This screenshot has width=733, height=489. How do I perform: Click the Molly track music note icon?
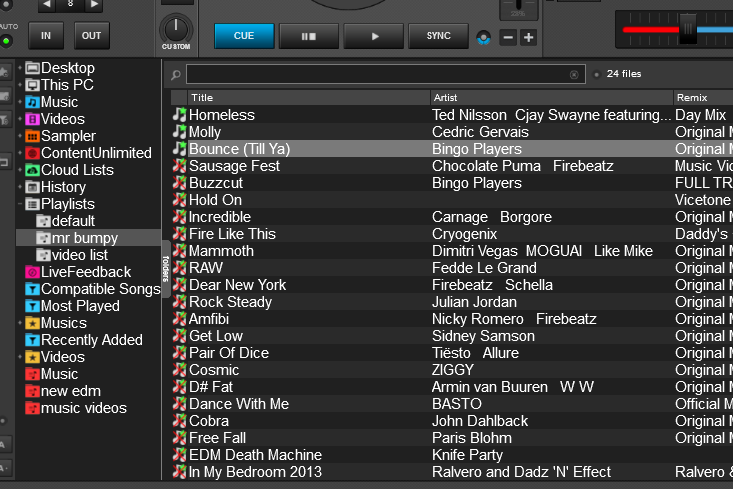click(x=179, y=132)
